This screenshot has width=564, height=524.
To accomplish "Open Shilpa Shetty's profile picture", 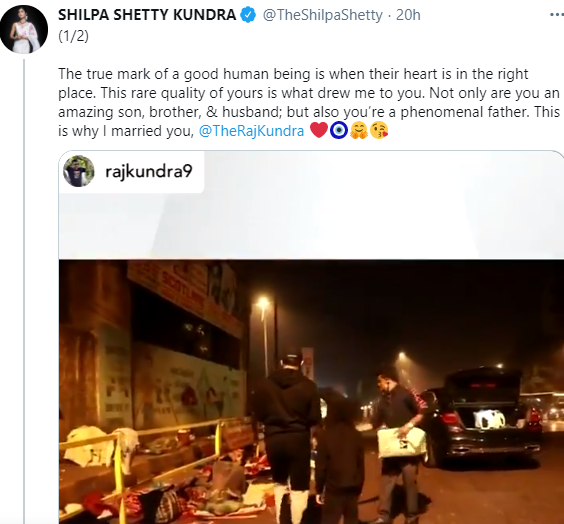I will pos(24,29).
